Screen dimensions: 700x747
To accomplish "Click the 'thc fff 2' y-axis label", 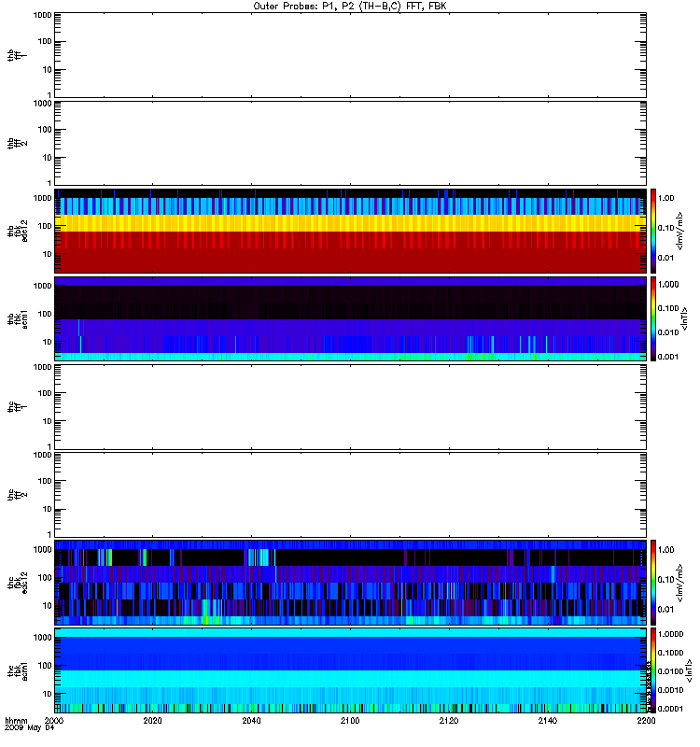I will [x=17, y=495].
